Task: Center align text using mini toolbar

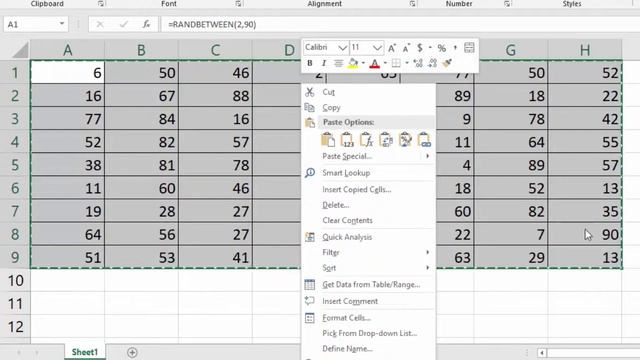Action: click(338, 63)
